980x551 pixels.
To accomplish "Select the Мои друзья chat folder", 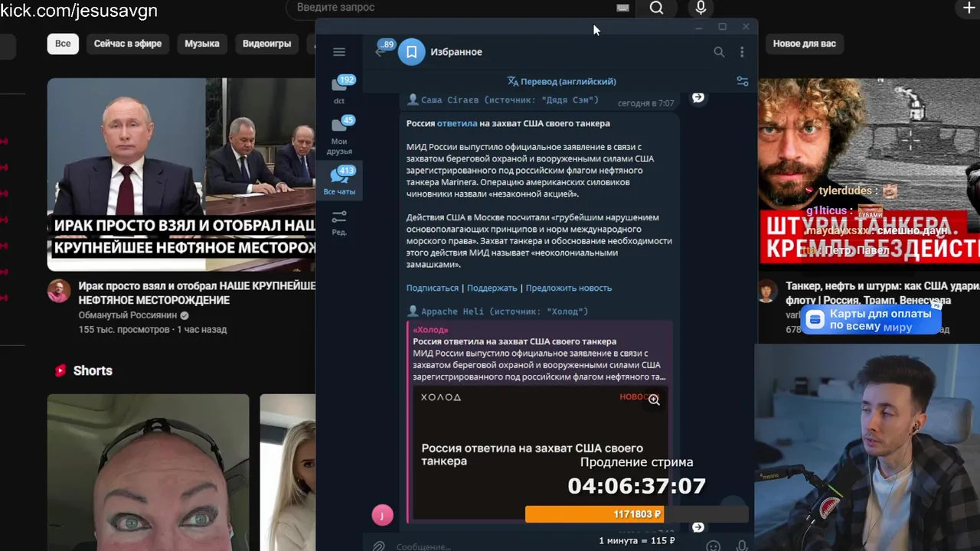I will point(339,135).
